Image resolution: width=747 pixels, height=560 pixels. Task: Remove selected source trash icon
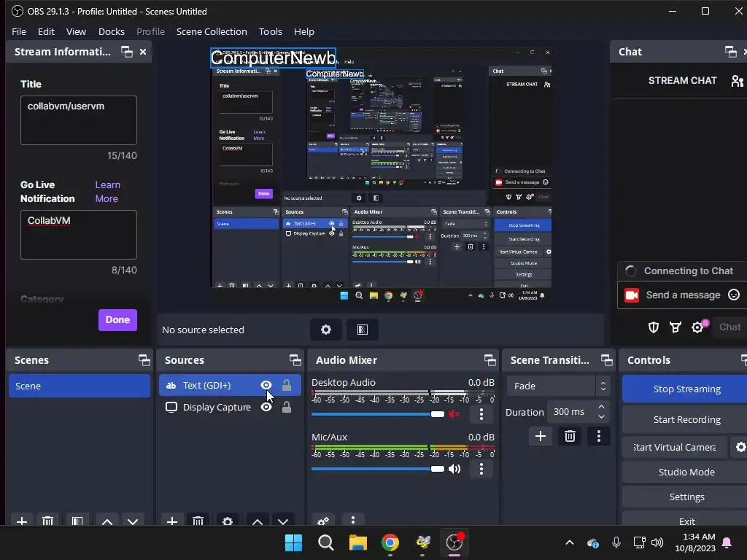click(198, 521)
